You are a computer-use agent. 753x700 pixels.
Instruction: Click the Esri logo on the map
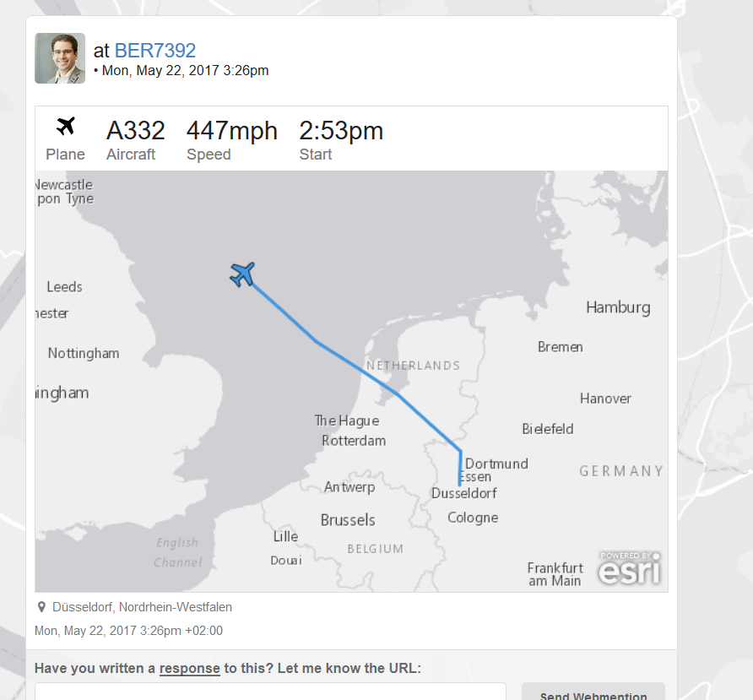point(630,568)
